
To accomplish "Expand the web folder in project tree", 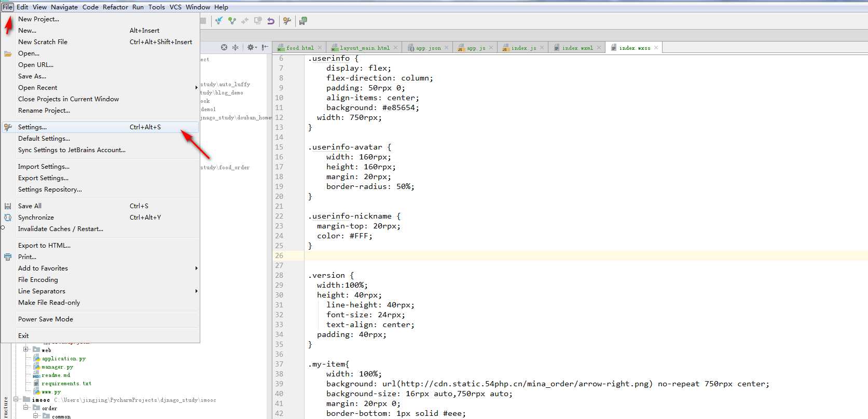I will (26, 349).
